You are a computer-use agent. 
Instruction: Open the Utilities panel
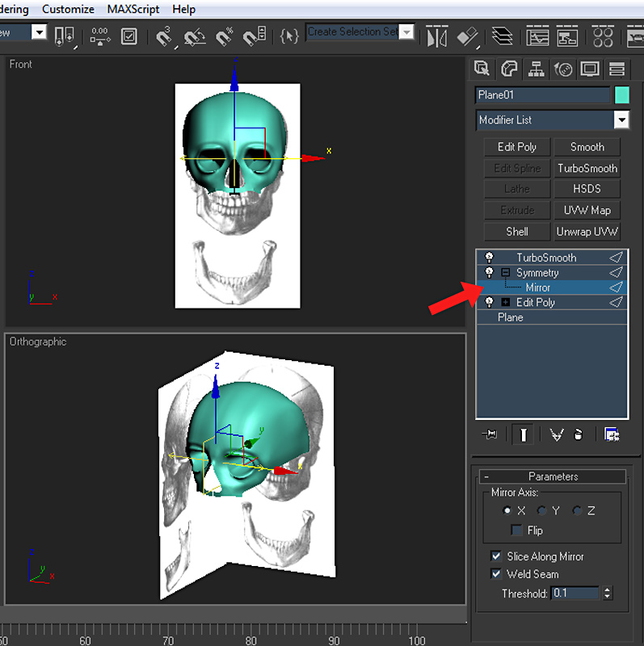click(617, 69)
